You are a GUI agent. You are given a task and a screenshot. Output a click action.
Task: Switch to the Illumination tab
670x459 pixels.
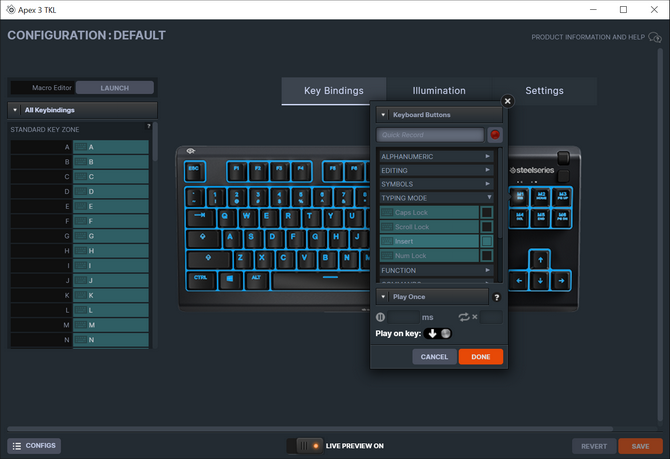click(x=439, y=91)
